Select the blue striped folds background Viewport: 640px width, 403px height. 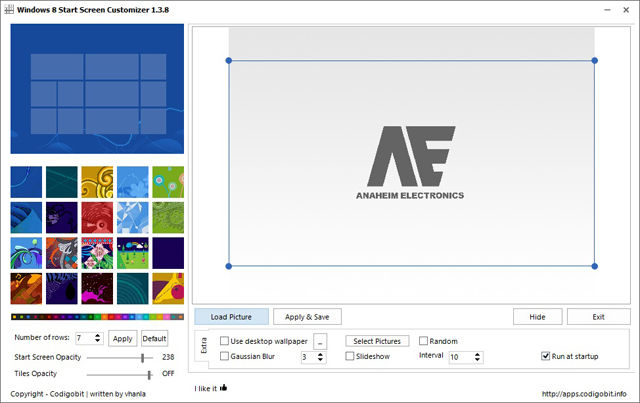tap(26, 218)
